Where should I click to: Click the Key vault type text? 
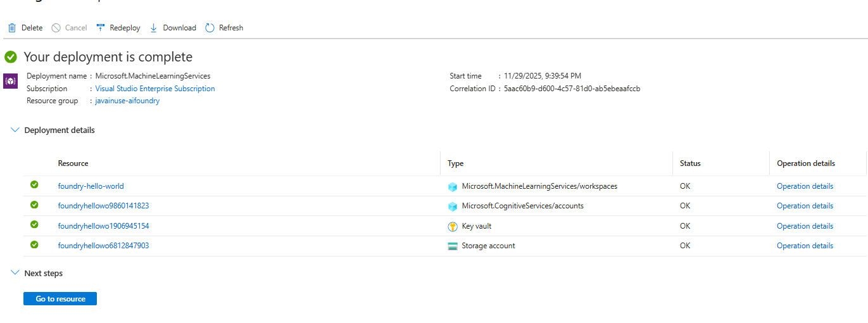(476, 226)
